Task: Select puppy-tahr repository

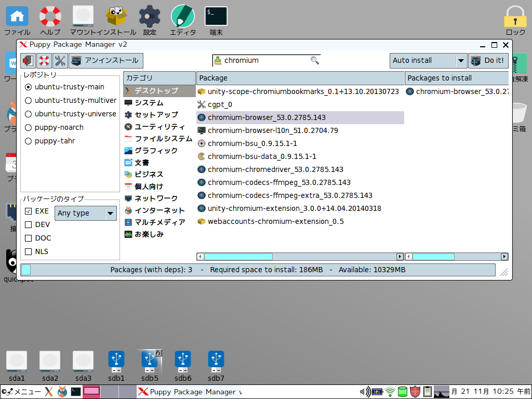Action: [x=50, y=141]
